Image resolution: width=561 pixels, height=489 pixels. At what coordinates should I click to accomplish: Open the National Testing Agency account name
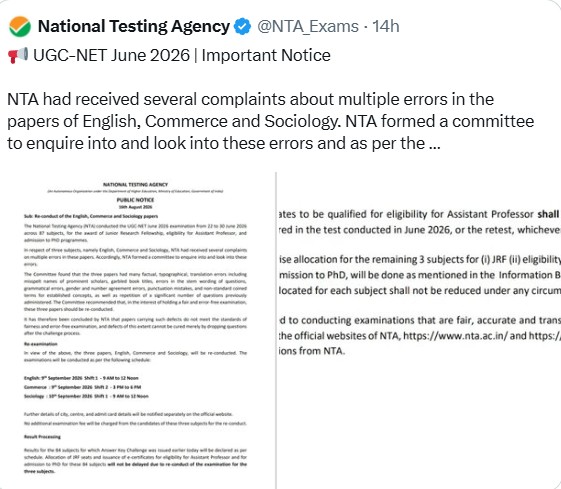coord(133,26)
